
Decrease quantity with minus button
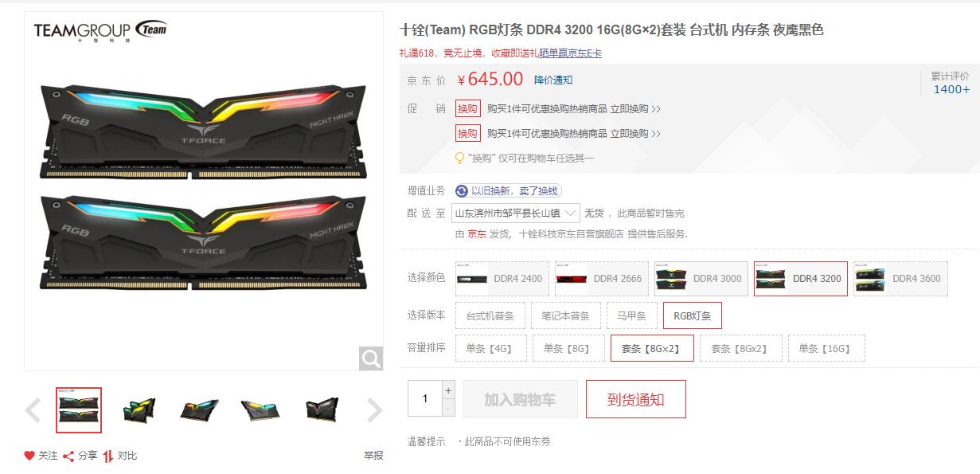click(x=448, y=407)
